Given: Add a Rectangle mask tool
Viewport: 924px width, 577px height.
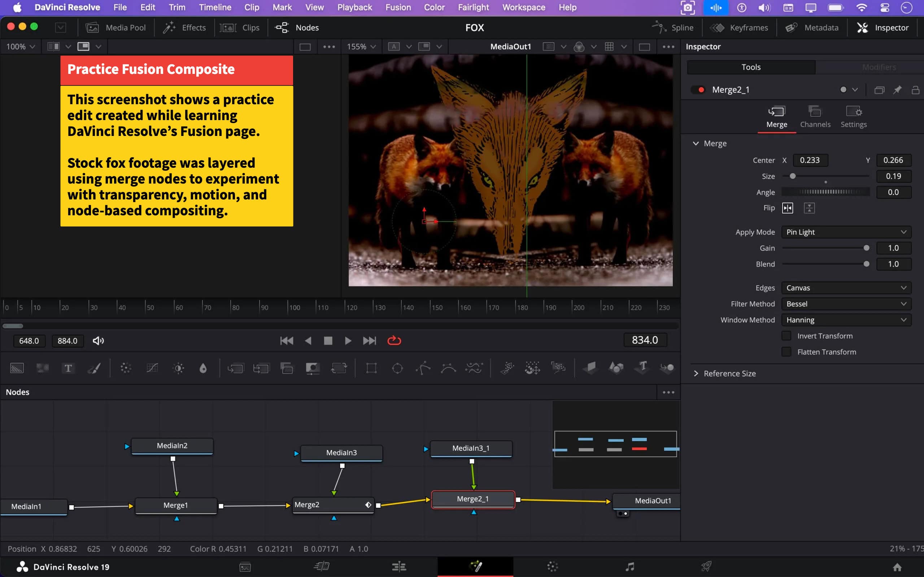Looking at the screenshot, I should pos(371,368).
